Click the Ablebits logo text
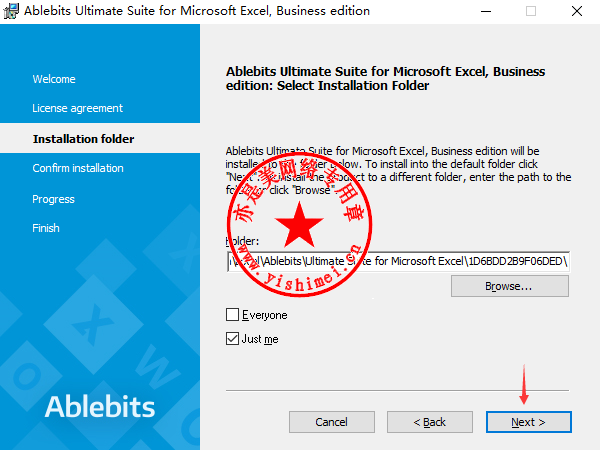This screenshot has height=450, width=600. coord(100,407)
